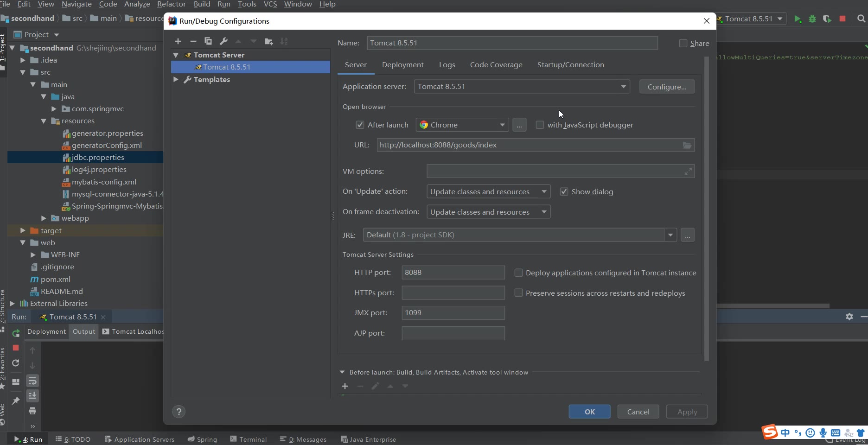Stop server red icon in Run panel
The width and height of the screenshot is (868, 445).
pos(16,348)
